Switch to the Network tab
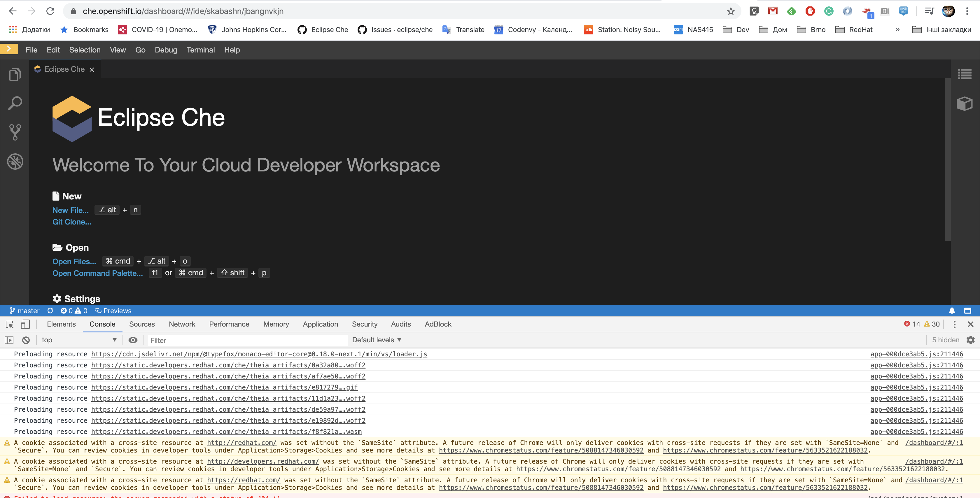Screen dimensions: 980x498 182,324
